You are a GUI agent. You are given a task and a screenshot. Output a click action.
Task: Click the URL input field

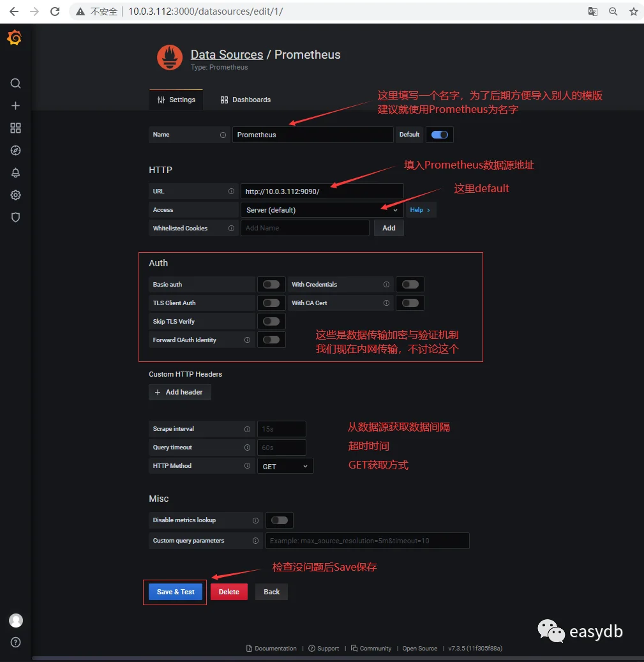click(x=322, y=192)
